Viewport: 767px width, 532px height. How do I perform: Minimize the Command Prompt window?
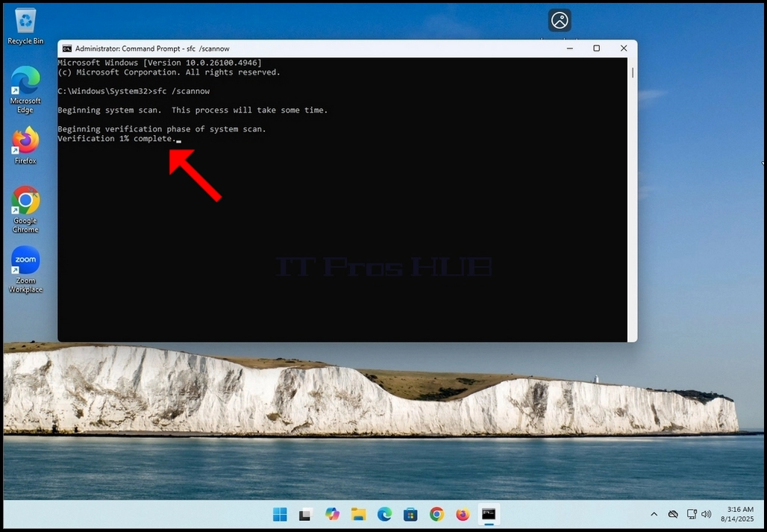(570, 48)
